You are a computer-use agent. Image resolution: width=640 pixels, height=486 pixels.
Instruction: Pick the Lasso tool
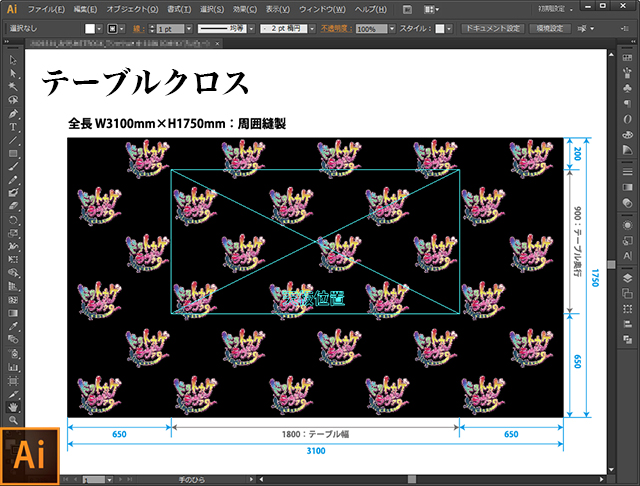click(13, 100)
